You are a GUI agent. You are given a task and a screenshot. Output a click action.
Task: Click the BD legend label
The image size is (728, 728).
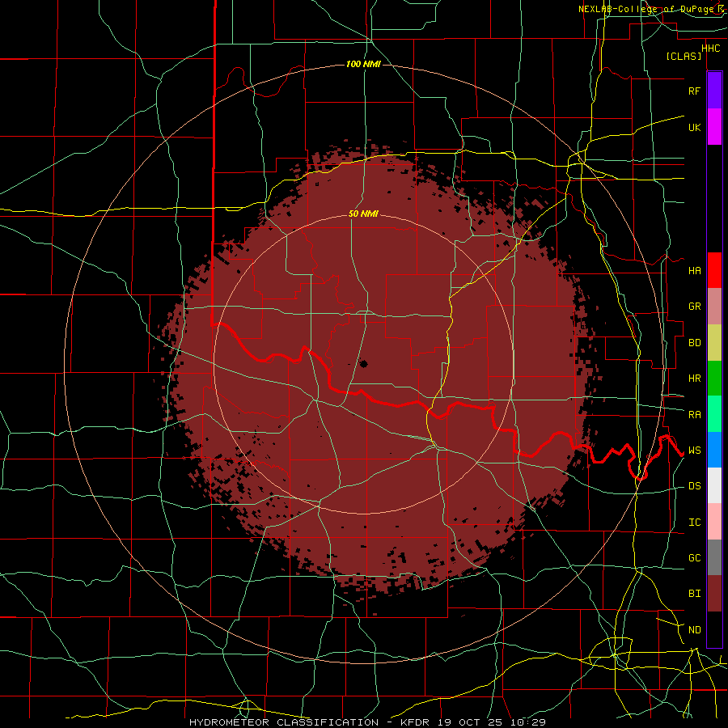pos(694,343)
